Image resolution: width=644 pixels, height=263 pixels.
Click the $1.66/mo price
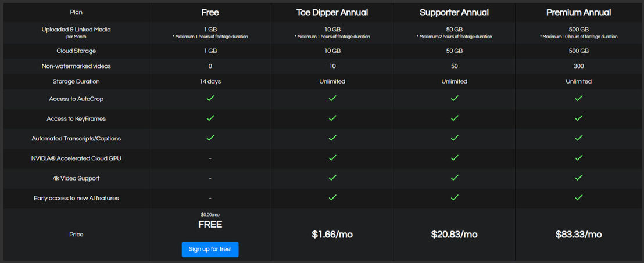pos(332,235)
